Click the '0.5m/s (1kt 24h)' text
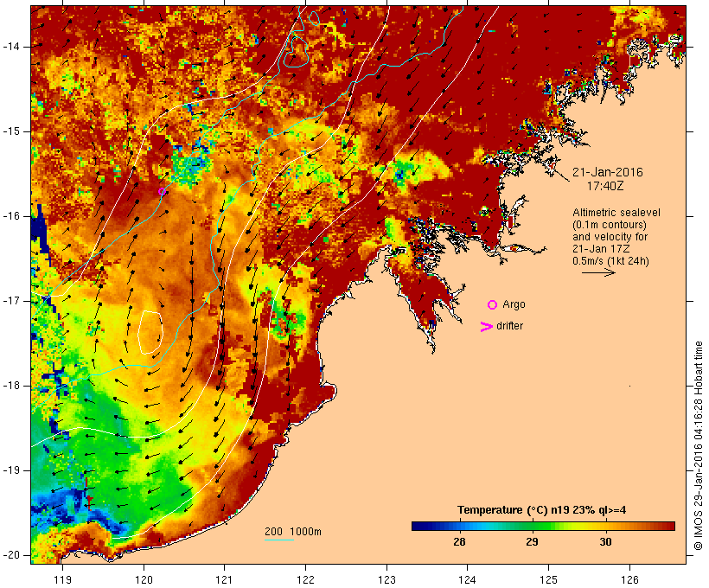The height and width of the screenshot is (588, 709). [x=610, y=261]
